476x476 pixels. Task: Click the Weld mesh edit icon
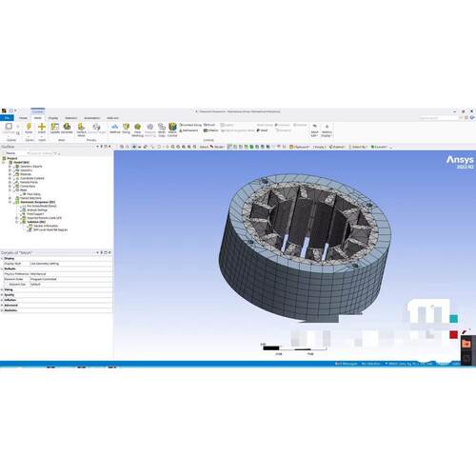pos(263,130)
